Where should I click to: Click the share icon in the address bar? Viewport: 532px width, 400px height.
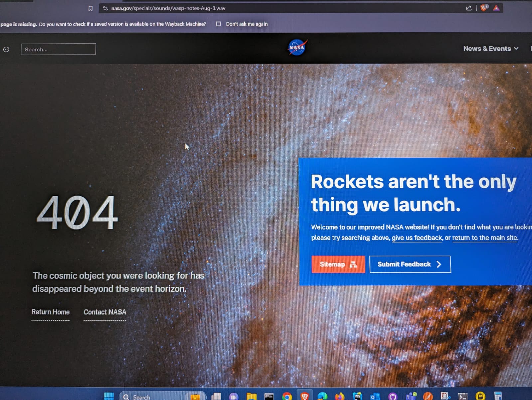click(x=469, y=8)
